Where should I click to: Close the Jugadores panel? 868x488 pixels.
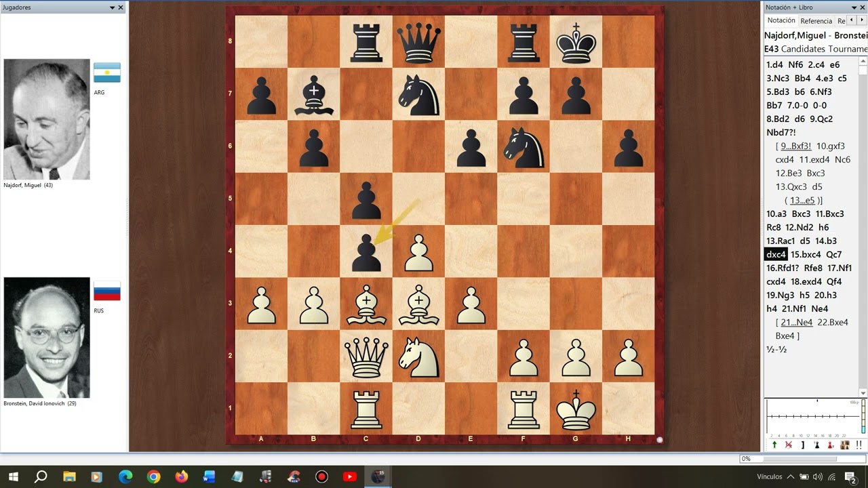tap(121, 7)
